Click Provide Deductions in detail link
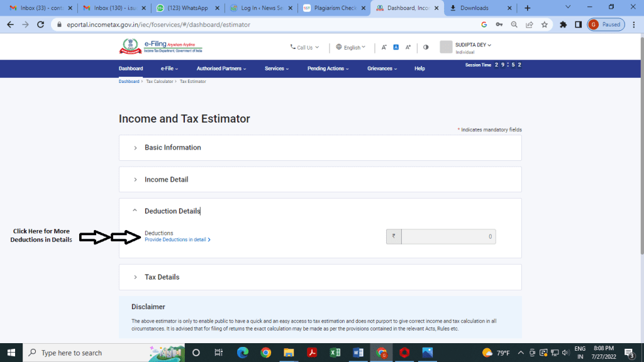This screenshot has width=644, height=362. pos(177,239)
